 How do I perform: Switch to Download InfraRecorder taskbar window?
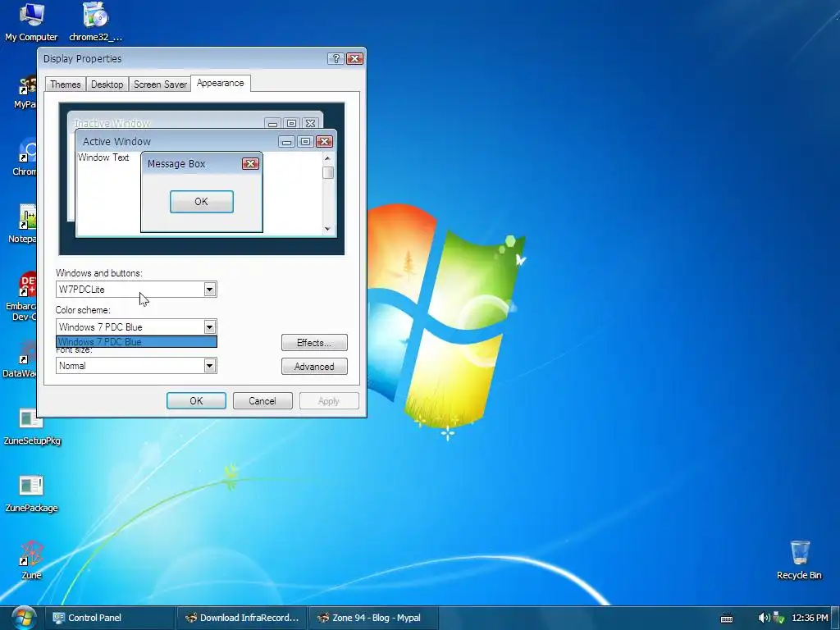pos(242,618)
